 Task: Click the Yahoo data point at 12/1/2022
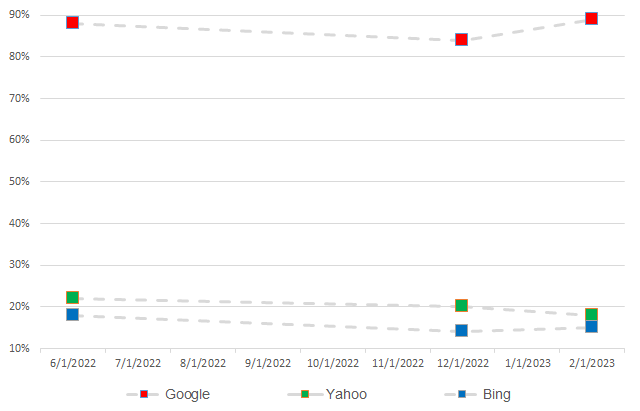(x=461, y=305)
